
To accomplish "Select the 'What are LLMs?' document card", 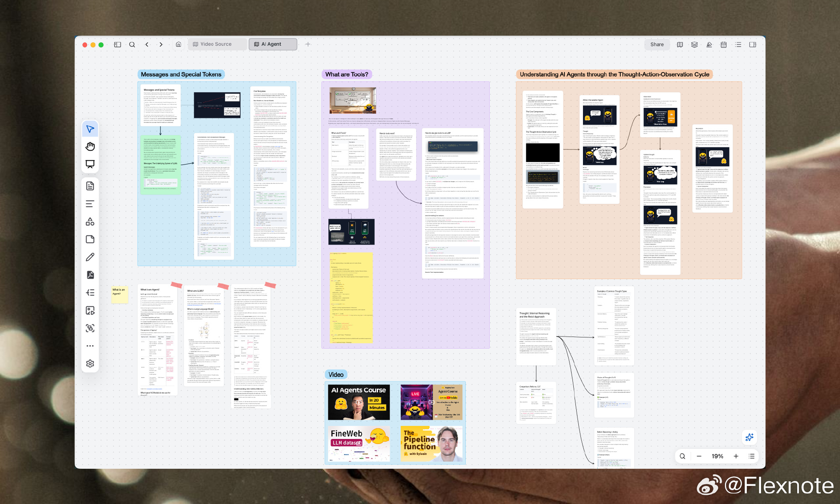I will pyautogui.click(x=205, y=336).
